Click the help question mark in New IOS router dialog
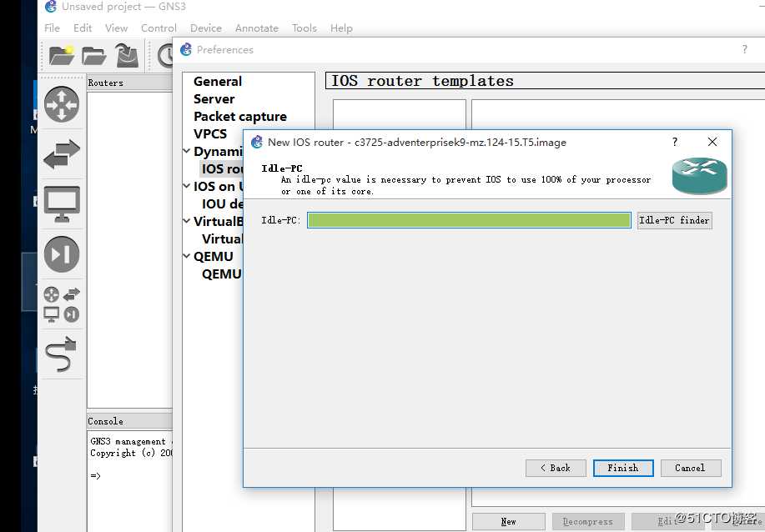765x532 pixels. pyautogui.click(x=675, y=142)
